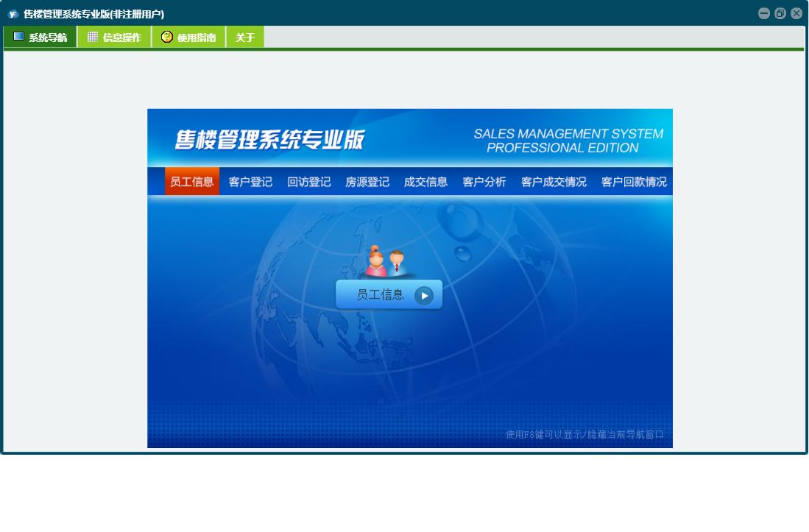
Task: Click the question mark icon beside 使用指南
Action: tap(167, 37)
